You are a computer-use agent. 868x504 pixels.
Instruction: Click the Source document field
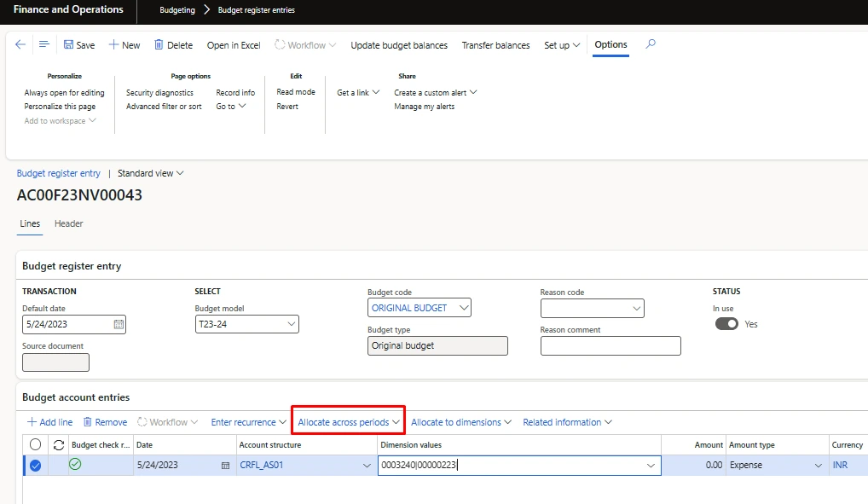55,362
